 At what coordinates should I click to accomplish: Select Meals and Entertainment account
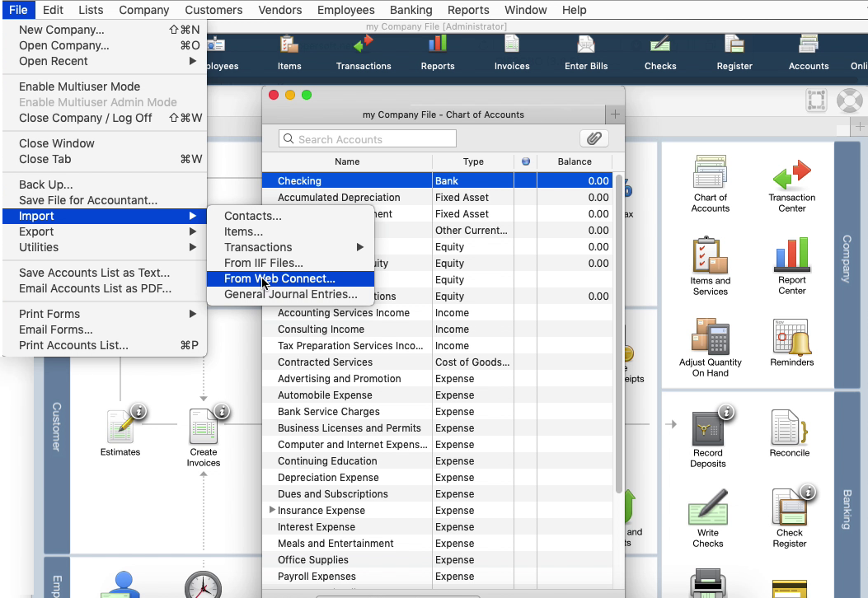(x=437, y=544)
